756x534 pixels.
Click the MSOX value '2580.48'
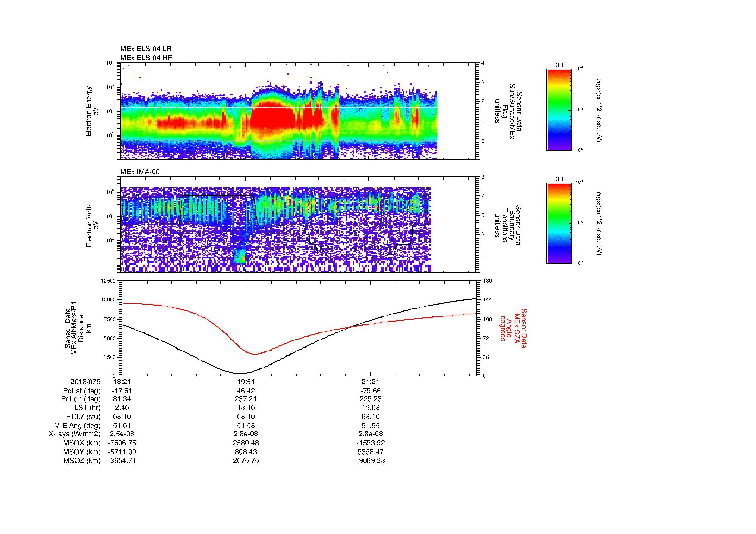246,443
